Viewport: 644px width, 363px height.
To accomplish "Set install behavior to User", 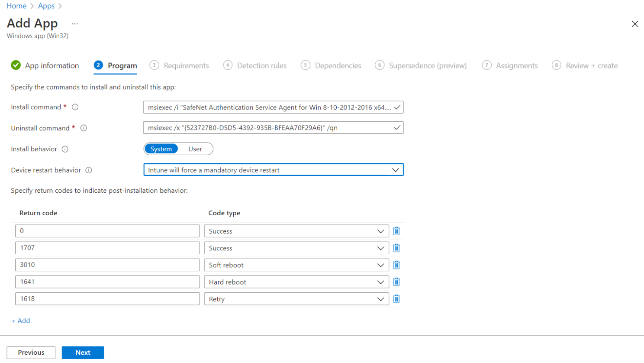I will (195, 149).
